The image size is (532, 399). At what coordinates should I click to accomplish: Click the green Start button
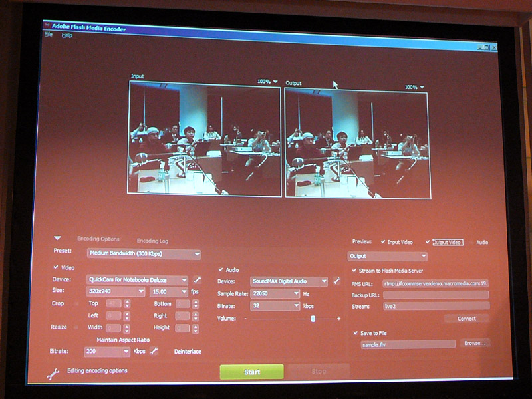point(252,372)
